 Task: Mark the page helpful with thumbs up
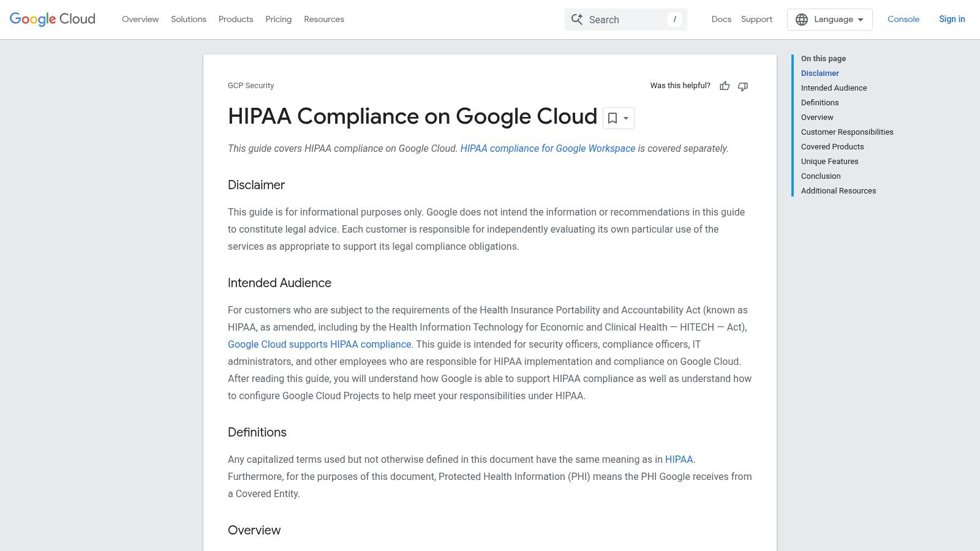725,86
